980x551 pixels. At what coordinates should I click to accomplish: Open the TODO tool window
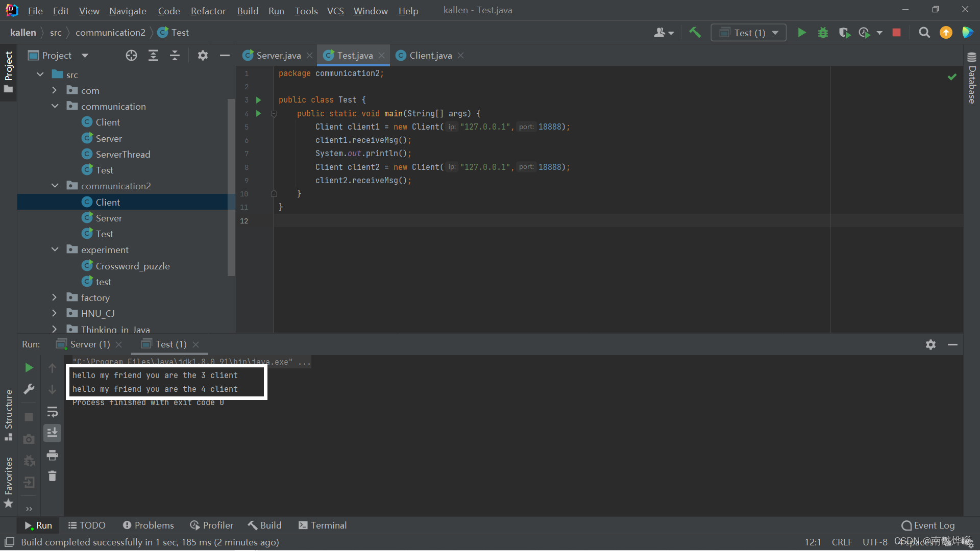[x=87, y=525]
